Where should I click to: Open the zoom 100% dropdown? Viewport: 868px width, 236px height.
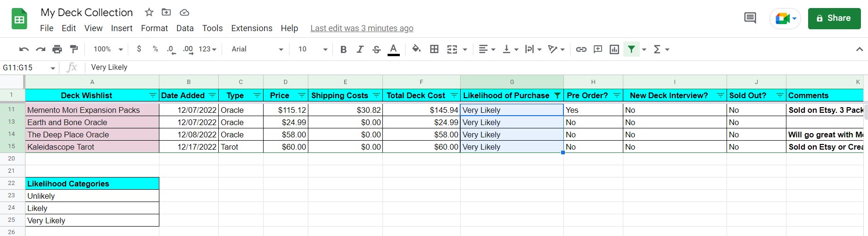pyautogui.click(x=108, y=49)
